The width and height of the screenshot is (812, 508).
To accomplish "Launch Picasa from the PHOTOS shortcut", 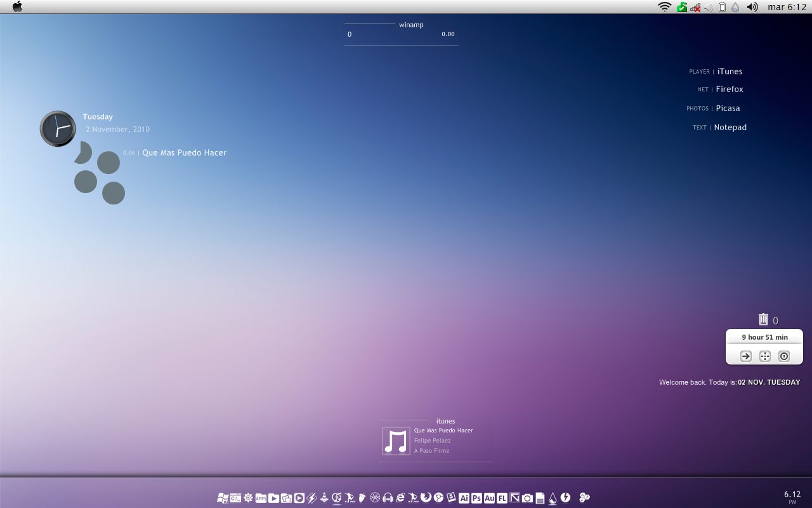I will pos(728,108).
